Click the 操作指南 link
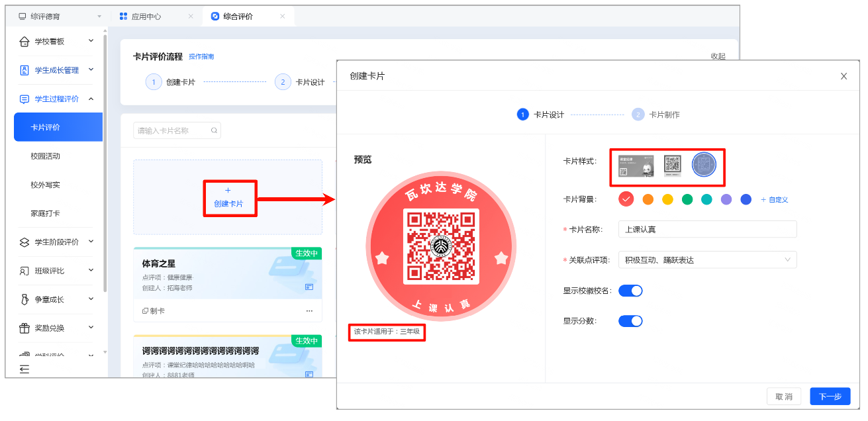The width and height of the screenshot is (868, 421). tap(201, 57)
